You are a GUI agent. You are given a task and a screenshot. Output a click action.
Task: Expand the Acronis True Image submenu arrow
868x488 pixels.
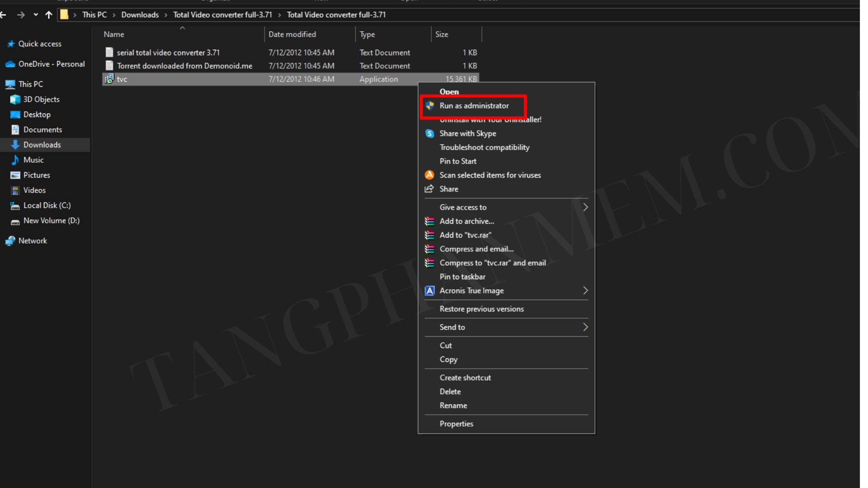tap(585, 291)
